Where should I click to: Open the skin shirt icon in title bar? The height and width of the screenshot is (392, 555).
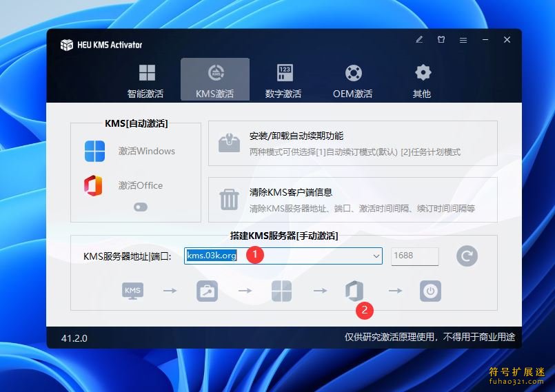click(441, 40)
